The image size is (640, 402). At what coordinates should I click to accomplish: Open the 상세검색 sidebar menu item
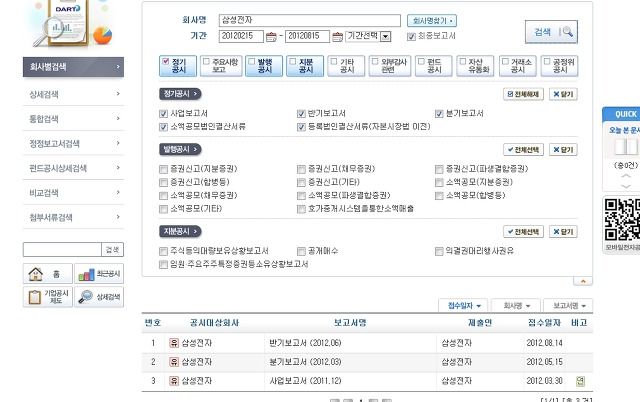[x=73, y=94]
